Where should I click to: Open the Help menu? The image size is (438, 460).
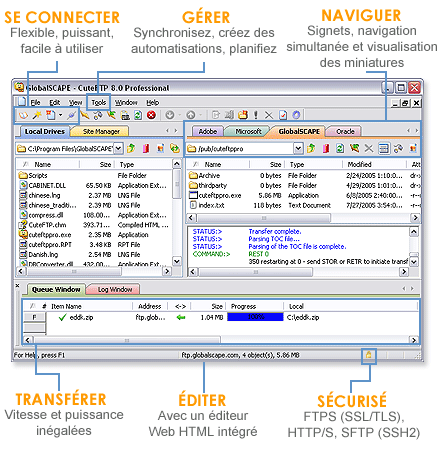(x=153, y=103)
